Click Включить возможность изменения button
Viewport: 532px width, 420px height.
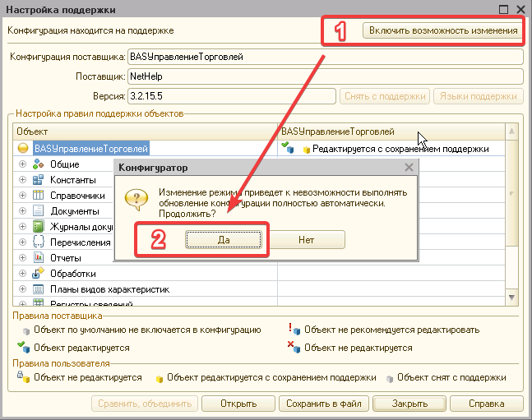coord(442,31)
